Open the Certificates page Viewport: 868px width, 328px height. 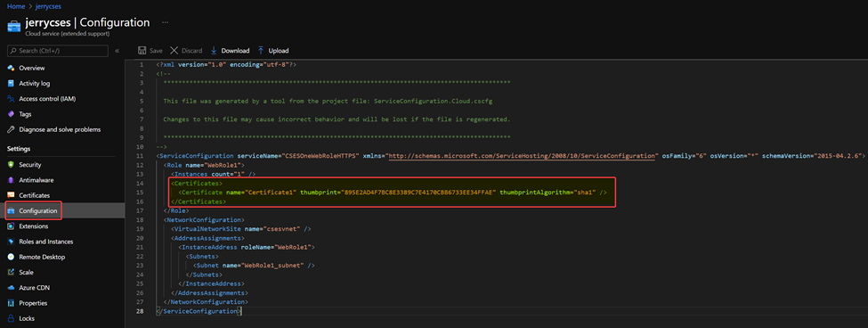[35, 195]
